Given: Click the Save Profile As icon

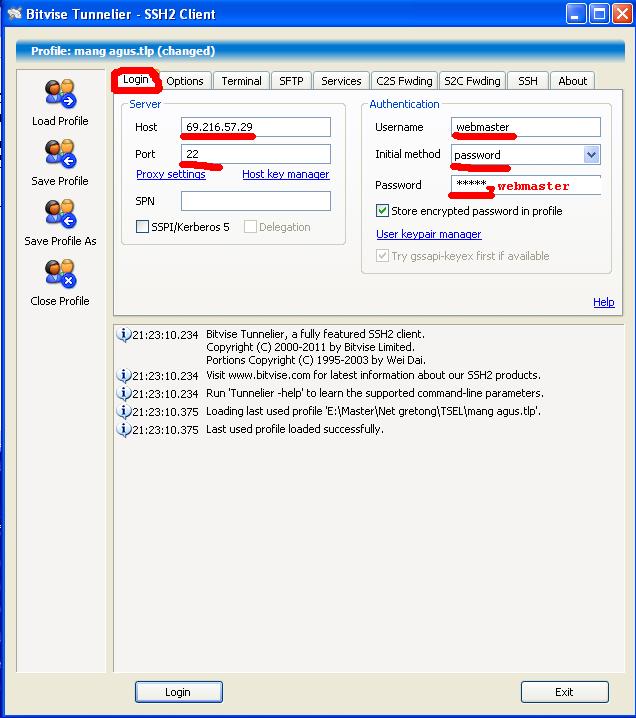Looking at the screenshot, I should point(60,214).
